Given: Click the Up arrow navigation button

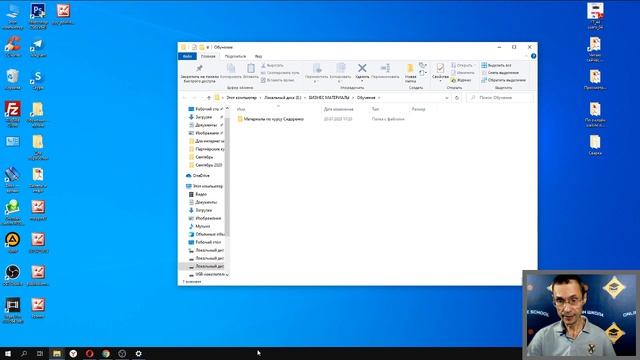Looking at the screenshot, I should 209,98.
